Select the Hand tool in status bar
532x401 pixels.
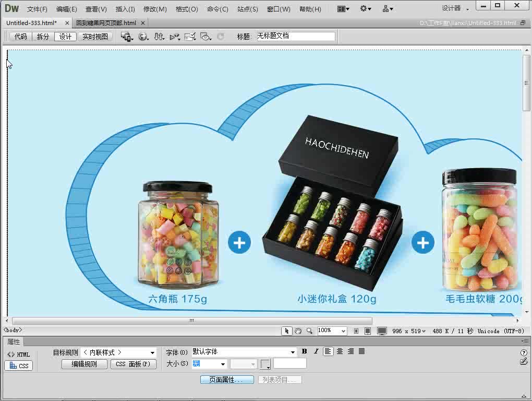tap(298, 331)
